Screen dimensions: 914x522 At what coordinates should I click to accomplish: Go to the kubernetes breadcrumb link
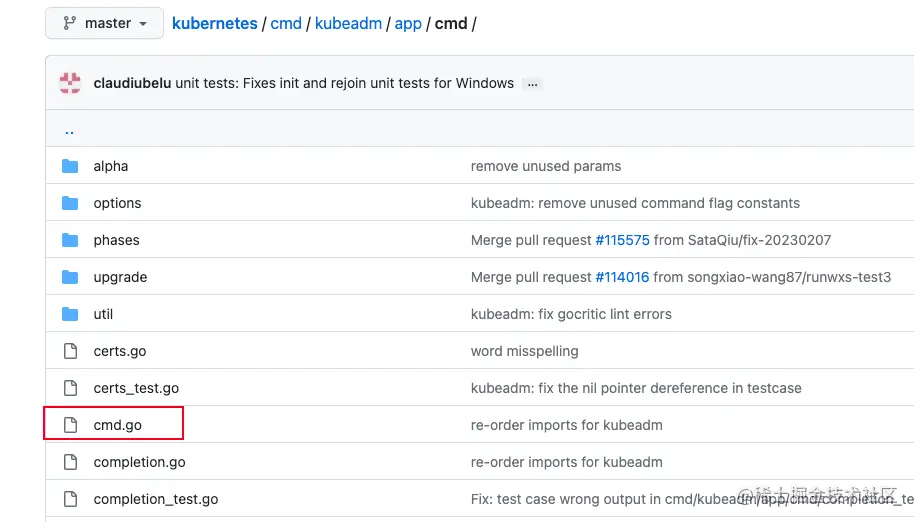click(215, 23)
